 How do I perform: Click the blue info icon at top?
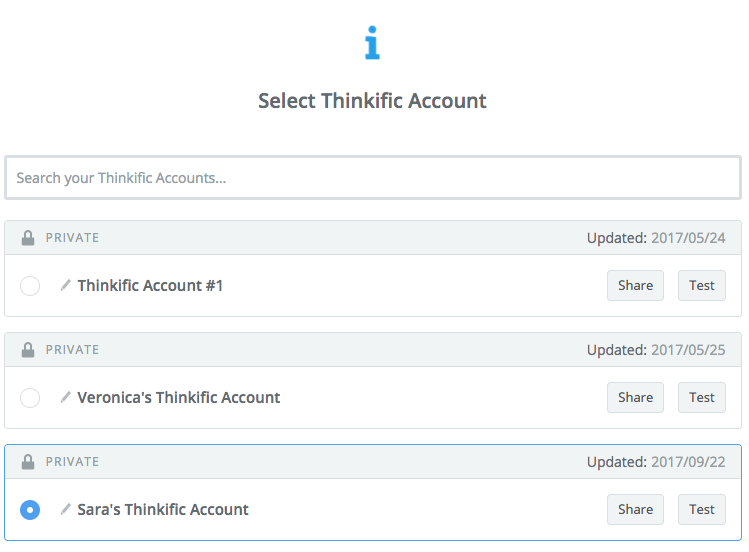[372, 42]
